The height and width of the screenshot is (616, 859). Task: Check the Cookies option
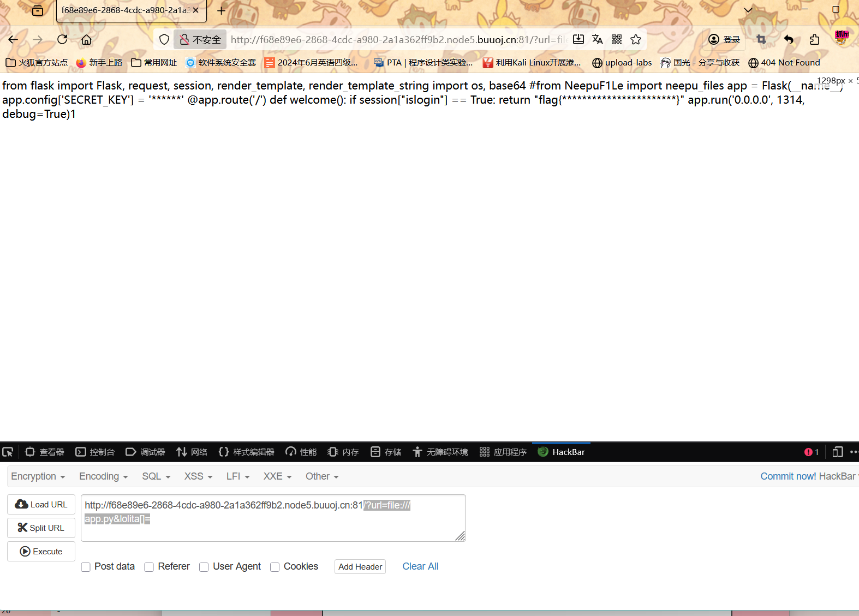tap(275, 567)
